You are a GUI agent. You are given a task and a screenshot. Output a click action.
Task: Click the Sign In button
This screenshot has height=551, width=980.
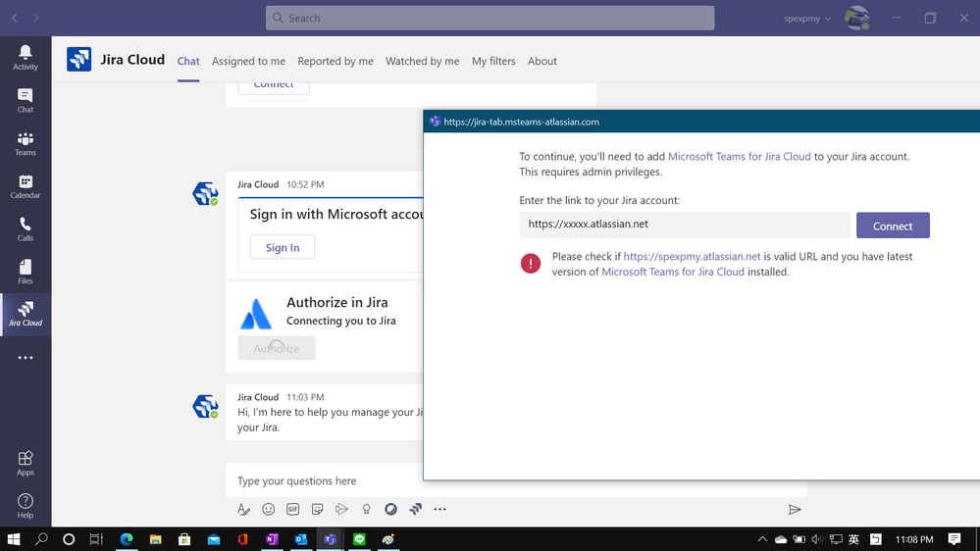(283, 247)
